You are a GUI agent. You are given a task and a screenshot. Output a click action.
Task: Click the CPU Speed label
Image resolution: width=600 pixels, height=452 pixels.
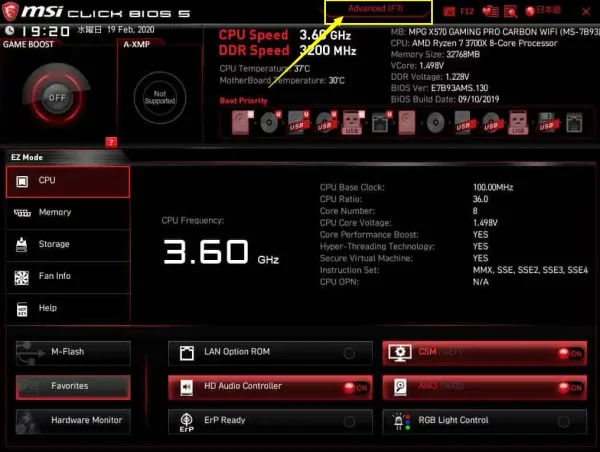pos(253,35)
